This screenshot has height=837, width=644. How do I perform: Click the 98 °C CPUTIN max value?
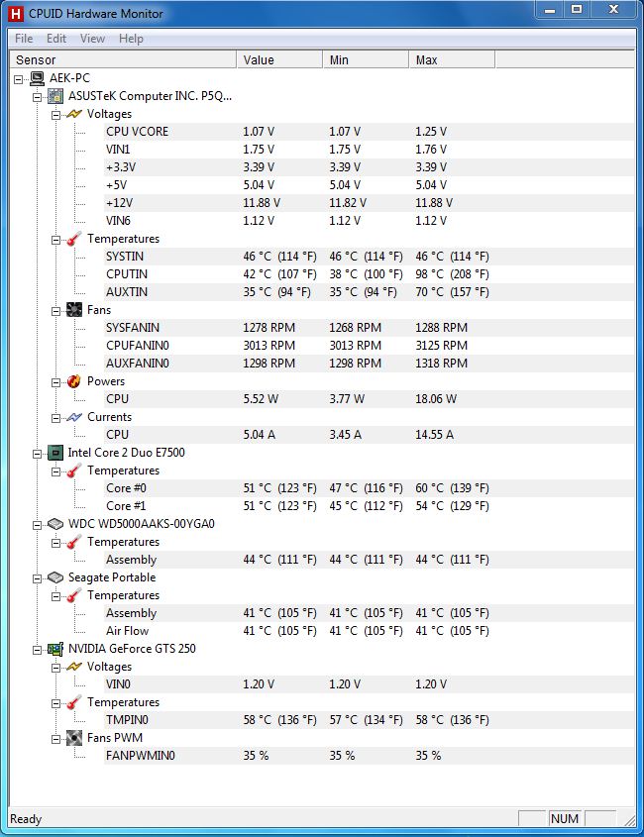coord(453,274)
